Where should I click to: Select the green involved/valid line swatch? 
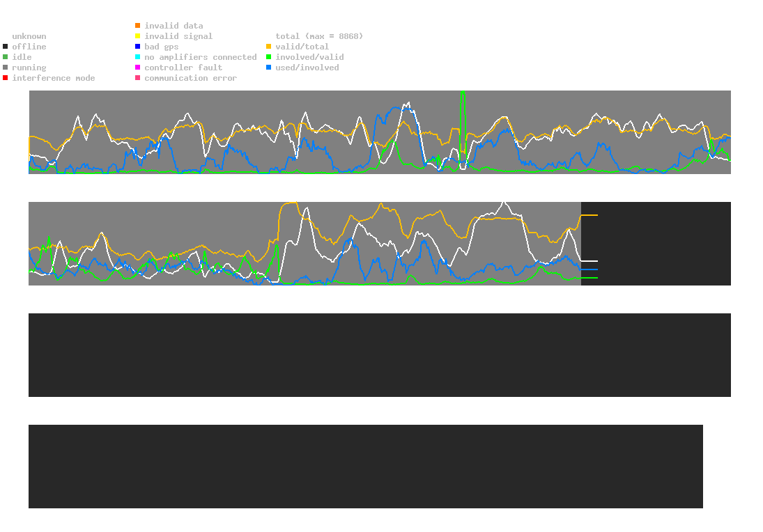[269, 57]
